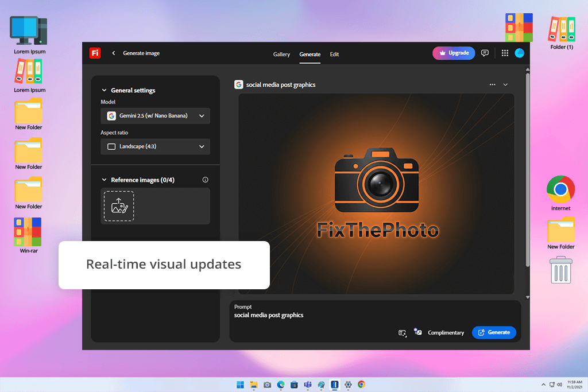Image resolution: width=588 pixels, height=392 pixels.
Task: Click into the Prompt text field
Action: [375, 315]
